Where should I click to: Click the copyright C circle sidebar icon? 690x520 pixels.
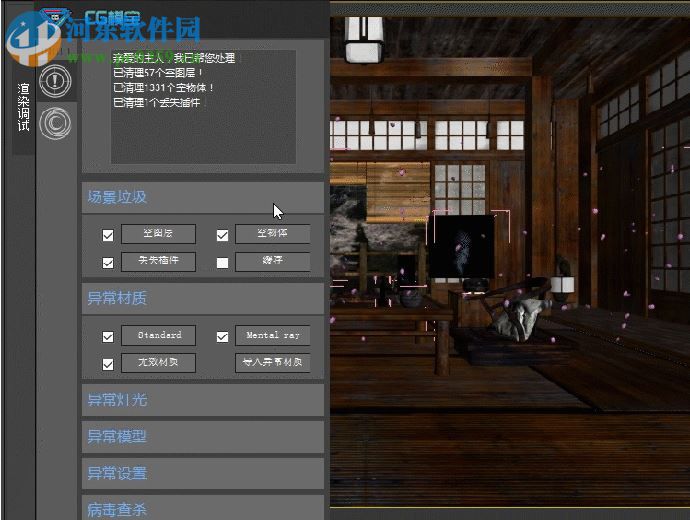click(x=55, y=123)
